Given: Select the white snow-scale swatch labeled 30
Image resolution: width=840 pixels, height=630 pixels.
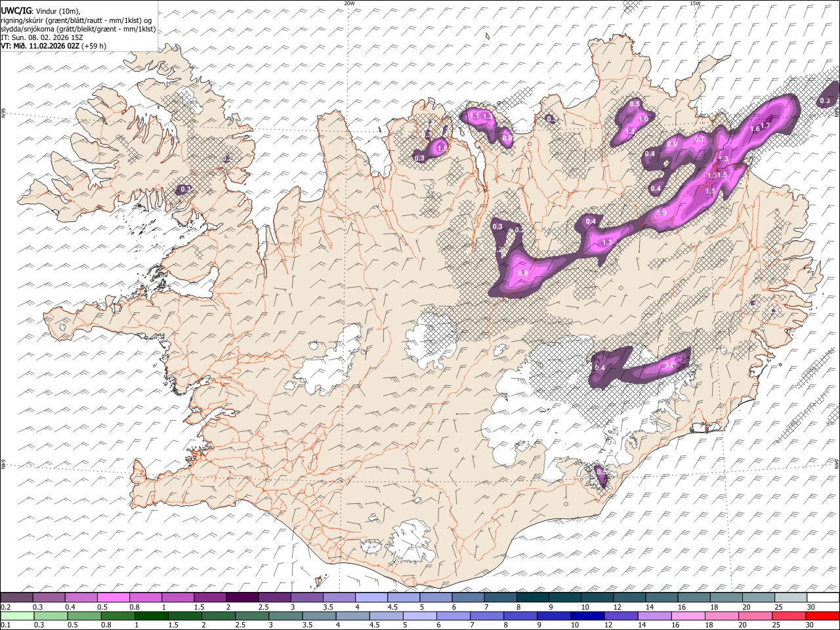Looking at the screenshot, I should coord(822,598).
